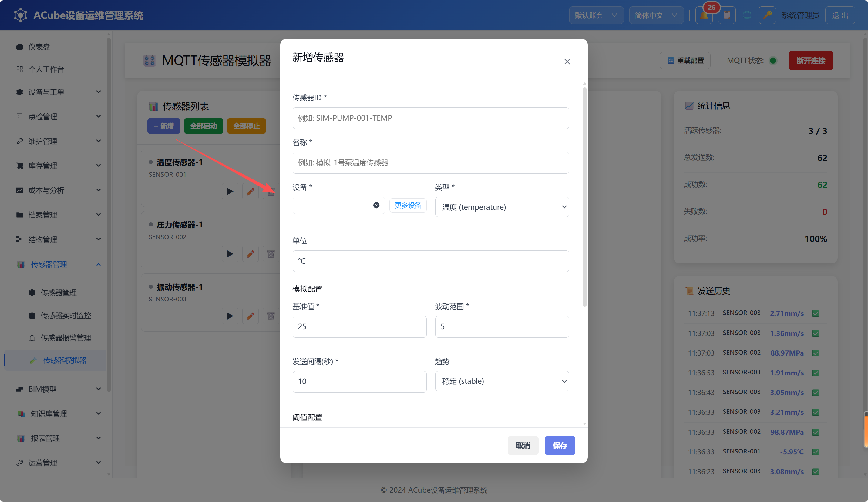868x502 pixels.
Task: Expand the BIM模型 sidebar menu
Action: click(x=59, y=389)
